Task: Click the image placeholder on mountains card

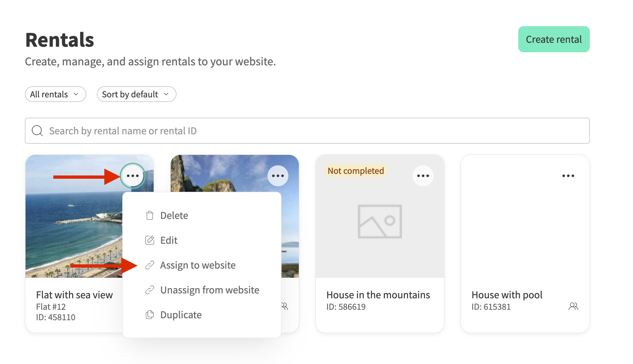Action: point(380,222)
